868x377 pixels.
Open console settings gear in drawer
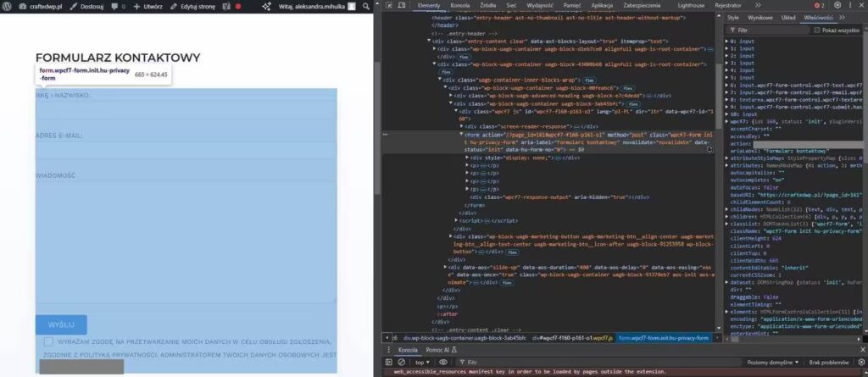[861, 362]
